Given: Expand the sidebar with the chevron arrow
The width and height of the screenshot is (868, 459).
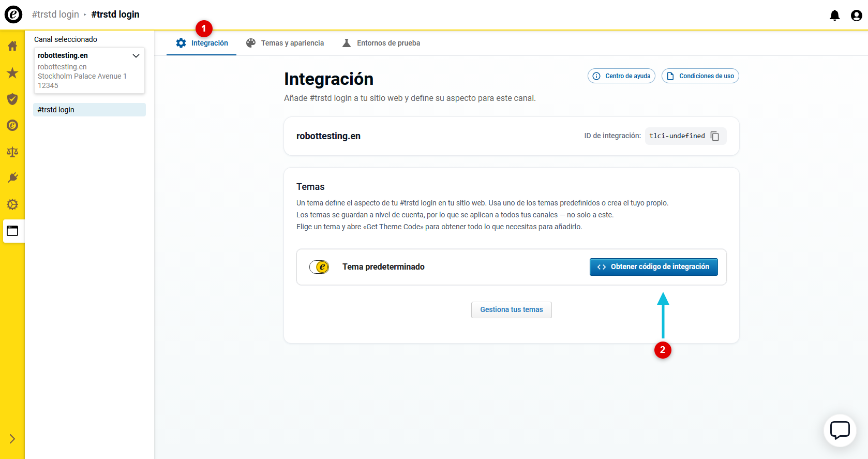Looking at the screenshot, I should (12, 439).
